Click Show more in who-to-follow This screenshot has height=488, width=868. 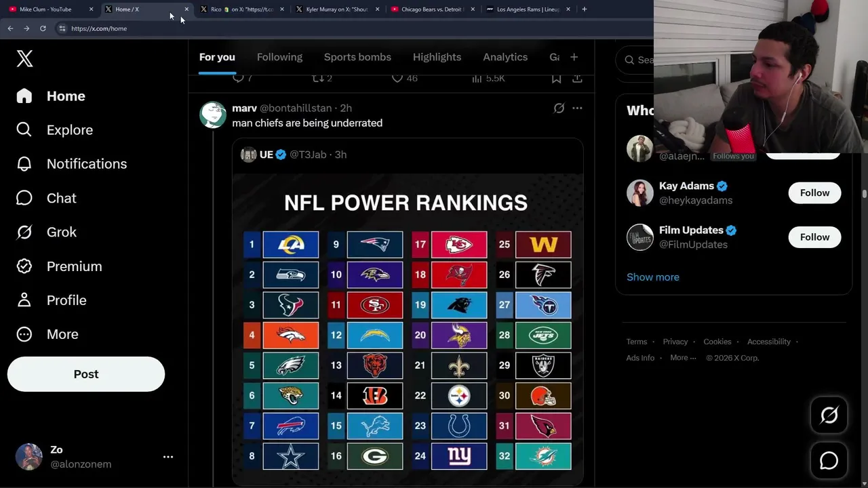coord(652,277)
